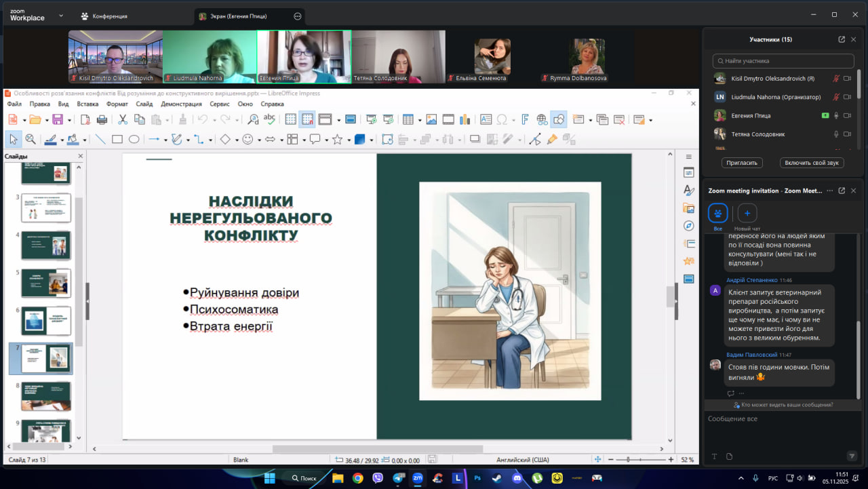Expand the symbol shapes smiley dropdown
Screen dimensions: 868x489
[x=258, y=140]
